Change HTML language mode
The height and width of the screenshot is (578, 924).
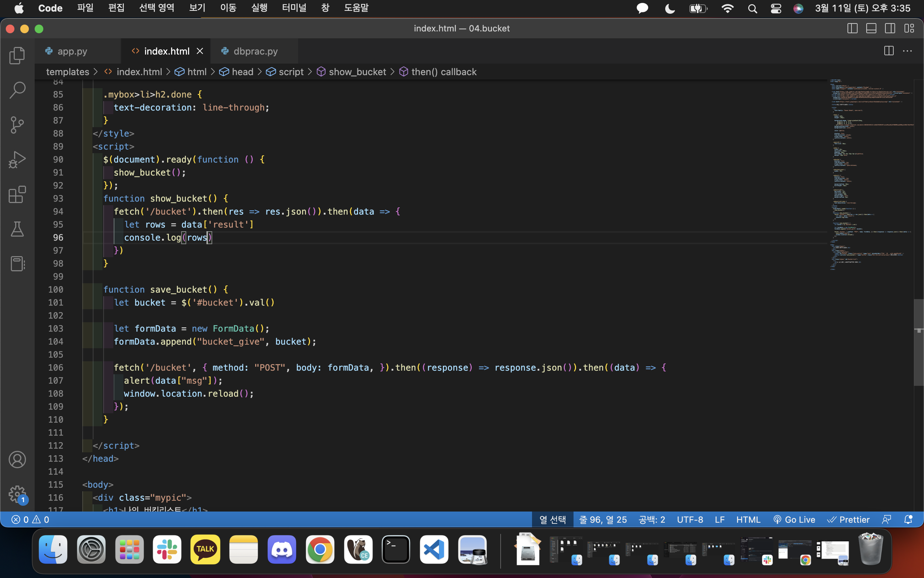click(748, 519)
